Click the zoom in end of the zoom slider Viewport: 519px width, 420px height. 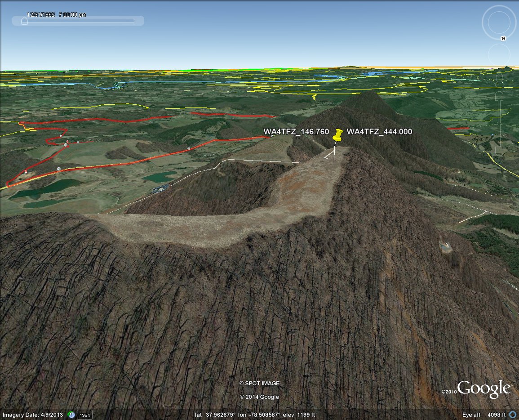pyautogui.click(x=499, y=96)
